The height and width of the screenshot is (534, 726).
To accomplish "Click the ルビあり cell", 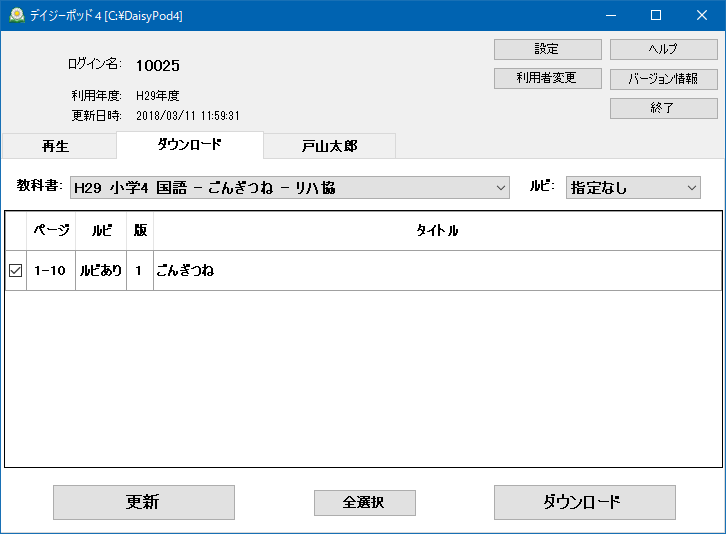I will [x=101, y=270].
